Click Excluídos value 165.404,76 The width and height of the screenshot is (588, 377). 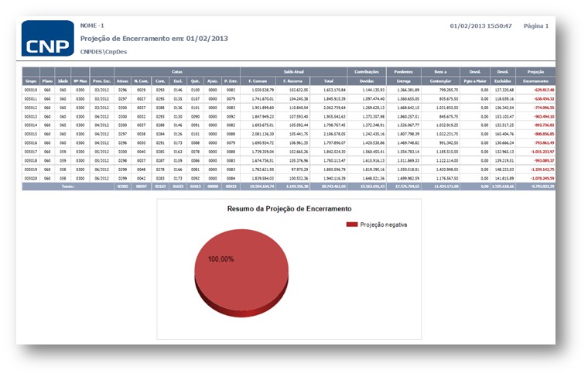(504, 134)
